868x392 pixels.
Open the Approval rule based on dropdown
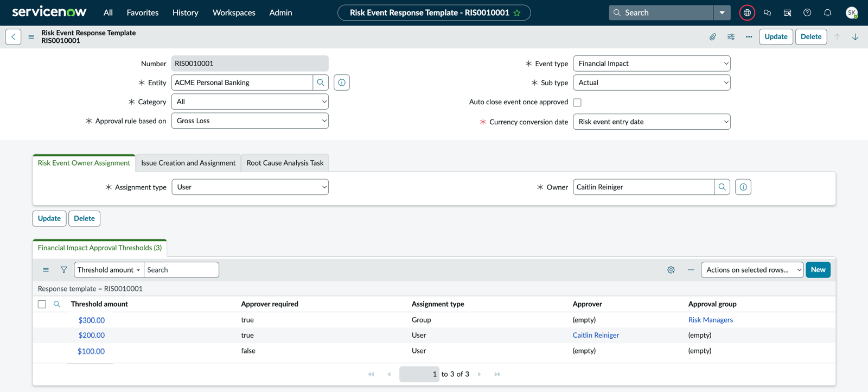click(250, 121)
